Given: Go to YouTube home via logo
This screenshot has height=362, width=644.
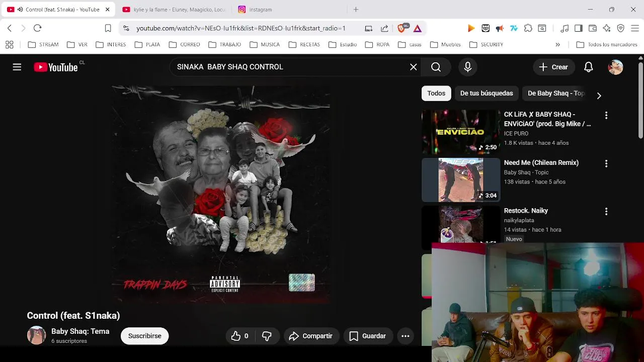Looking at the screenshot, I should click(56, 67).
